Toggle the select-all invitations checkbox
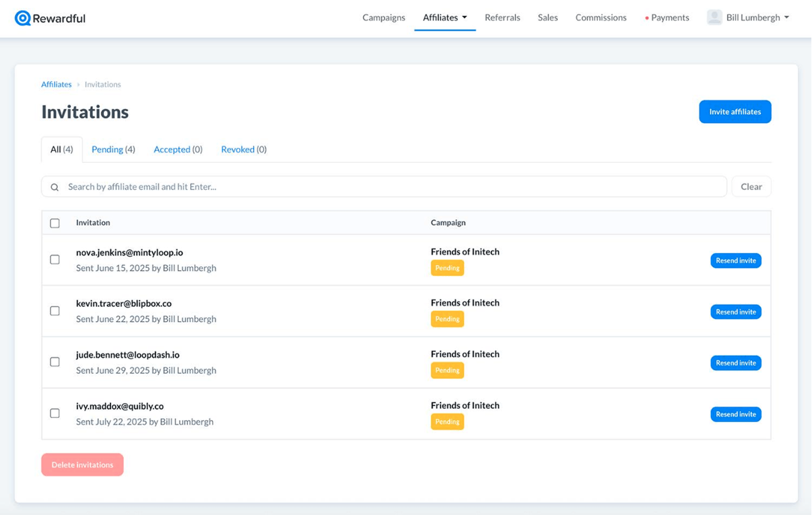Image resolution: width=812 pixels, height=515 pixels. pos(55,223)
